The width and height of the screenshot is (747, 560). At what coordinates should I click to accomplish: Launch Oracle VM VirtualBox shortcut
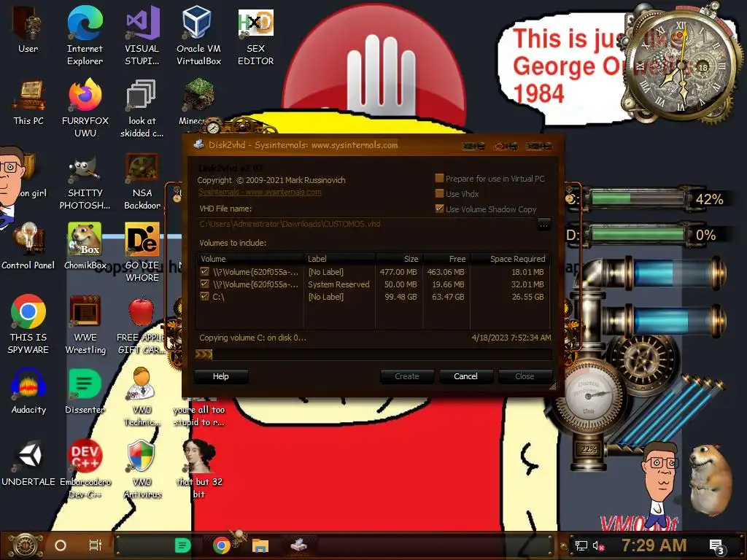coord(198,36)
